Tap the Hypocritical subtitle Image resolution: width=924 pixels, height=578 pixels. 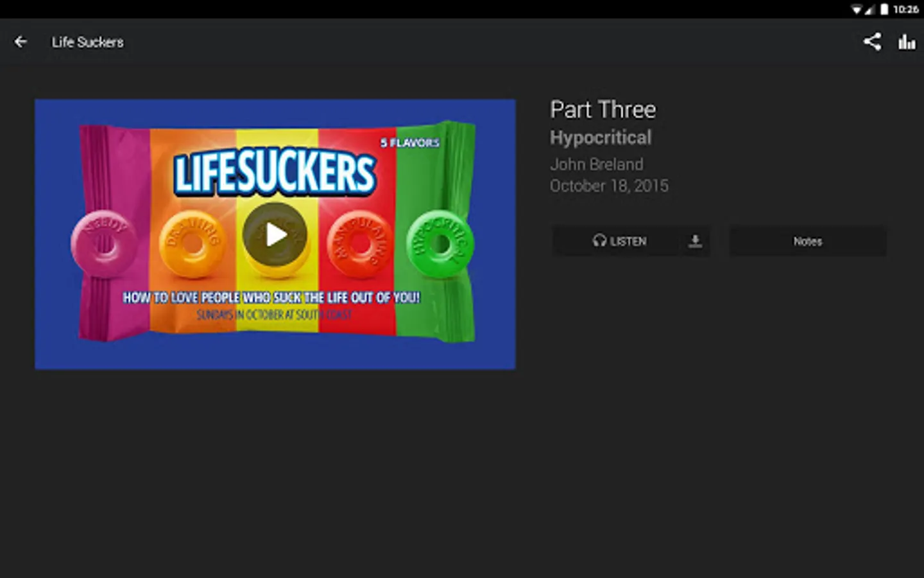[601, 137]
